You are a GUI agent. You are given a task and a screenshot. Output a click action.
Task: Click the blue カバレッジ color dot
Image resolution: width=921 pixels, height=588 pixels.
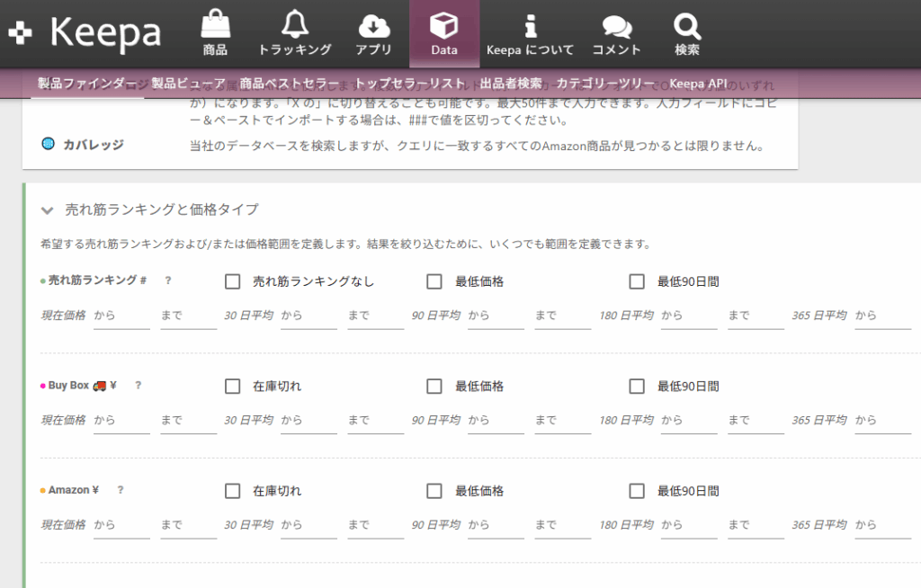[x=49, y=144]
